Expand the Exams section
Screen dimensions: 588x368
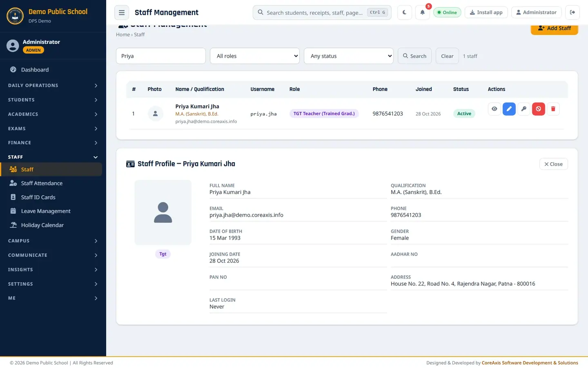[53, 128]
